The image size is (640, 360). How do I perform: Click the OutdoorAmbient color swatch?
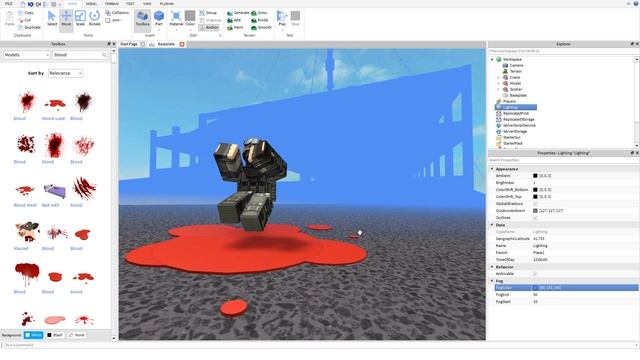[535, 211]
